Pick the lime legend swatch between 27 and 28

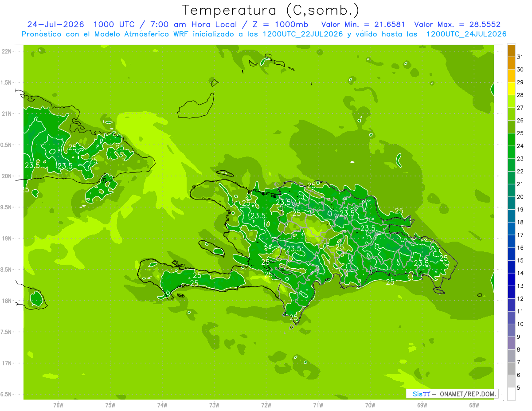(x=511, y=102)
